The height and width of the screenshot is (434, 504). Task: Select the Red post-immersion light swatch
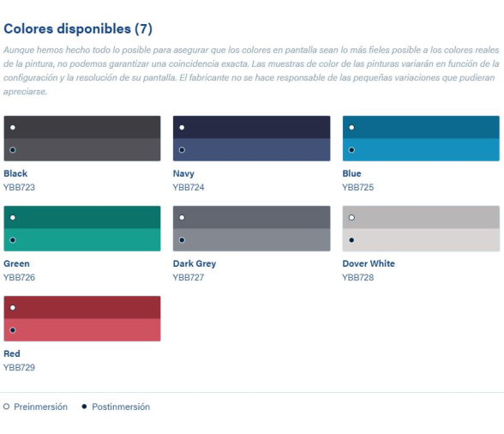(82, 330)
